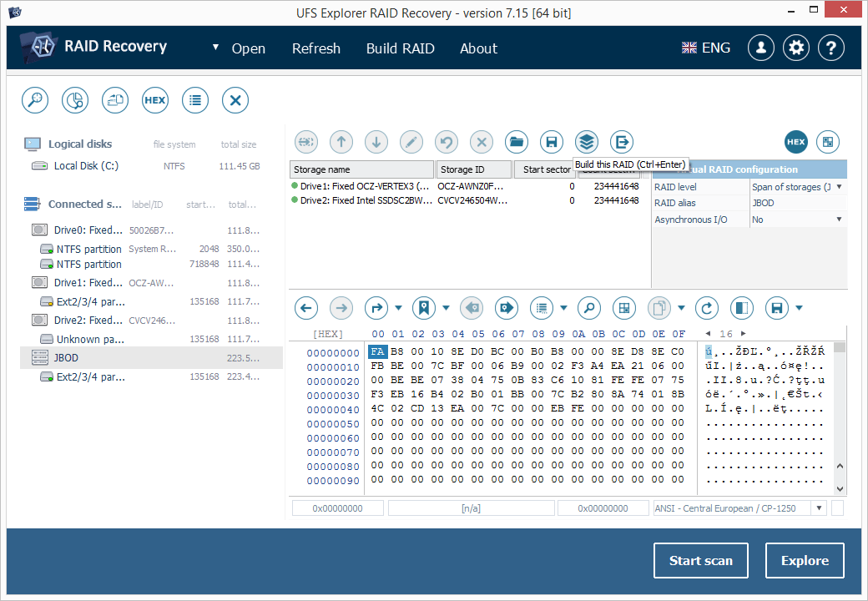Open dropdown arrow next to go-to-position icon
The image size is (868, 601).
tap(399, 308)
